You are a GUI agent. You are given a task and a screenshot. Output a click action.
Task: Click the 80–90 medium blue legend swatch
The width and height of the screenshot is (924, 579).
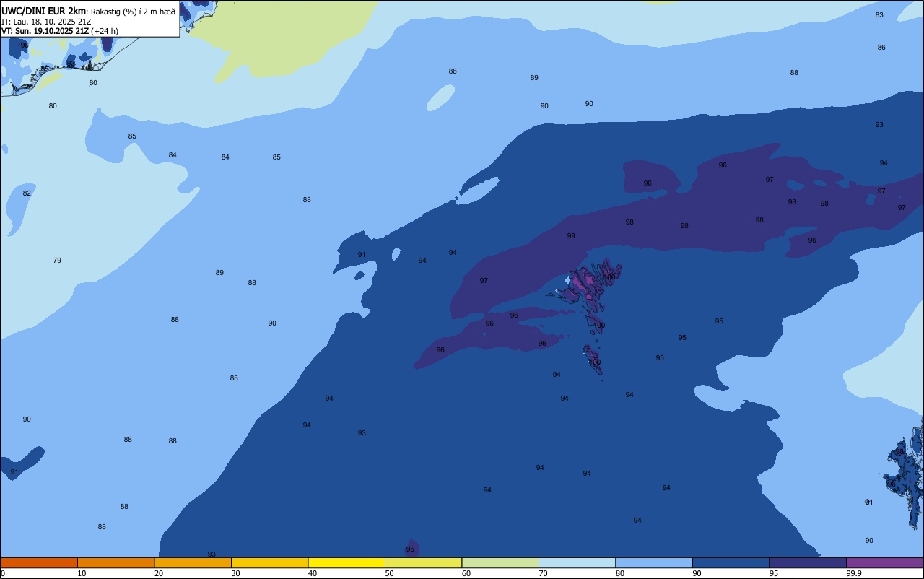654,562
